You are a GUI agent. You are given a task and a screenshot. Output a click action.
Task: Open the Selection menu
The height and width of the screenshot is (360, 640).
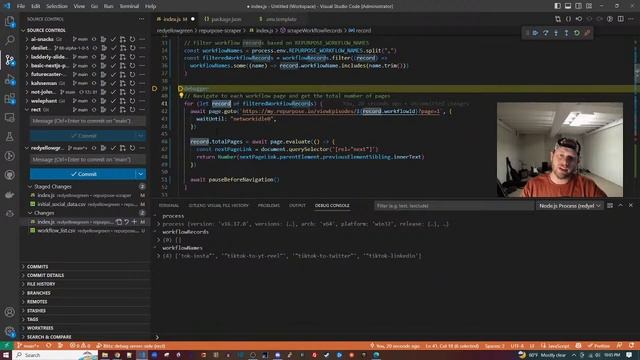(x=57, y=6)
